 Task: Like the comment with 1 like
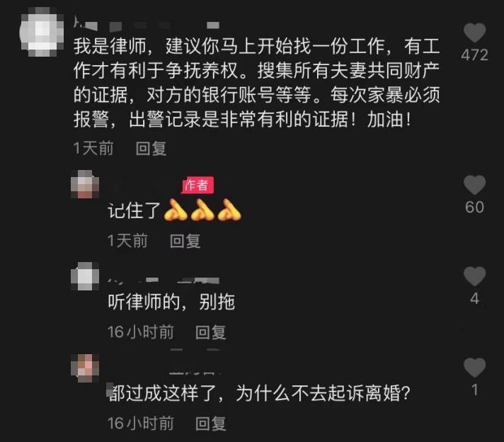pyautogui.click(x=474, y=368)
